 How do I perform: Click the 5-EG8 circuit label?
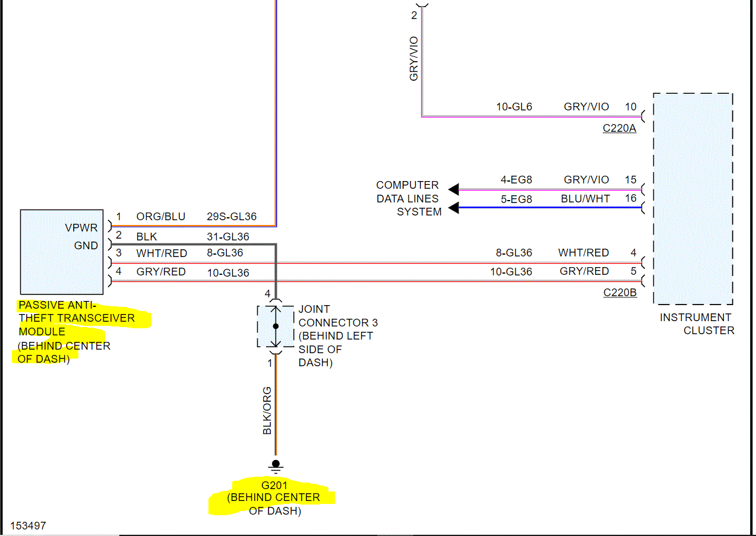point(516,199)
